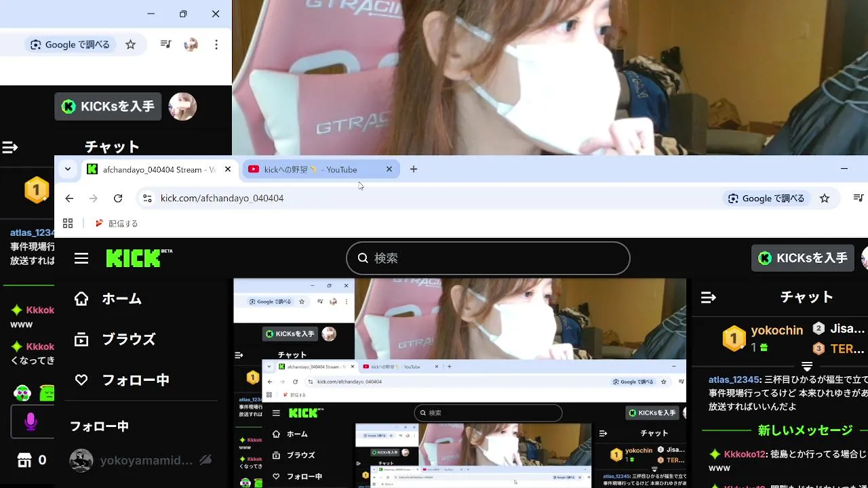This screenshot has width=868, height=488.
Task: Close the kickへの野望 YouTube tab
Action: 389,169
